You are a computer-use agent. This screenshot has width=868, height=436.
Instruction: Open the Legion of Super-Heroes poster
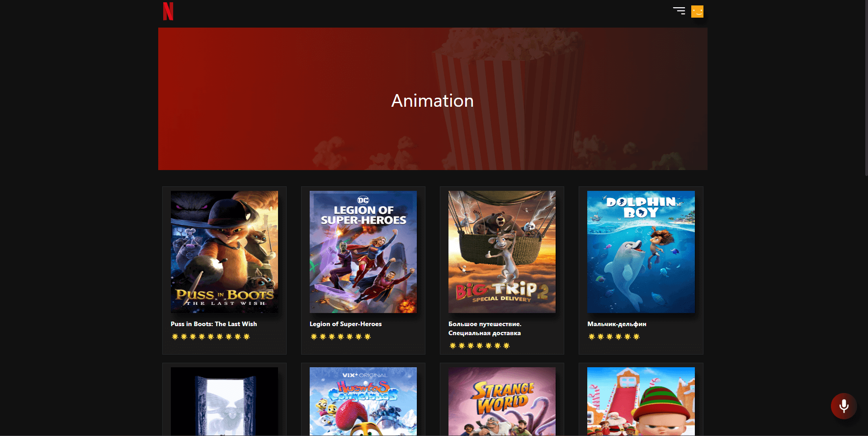(x=363, y=252)
